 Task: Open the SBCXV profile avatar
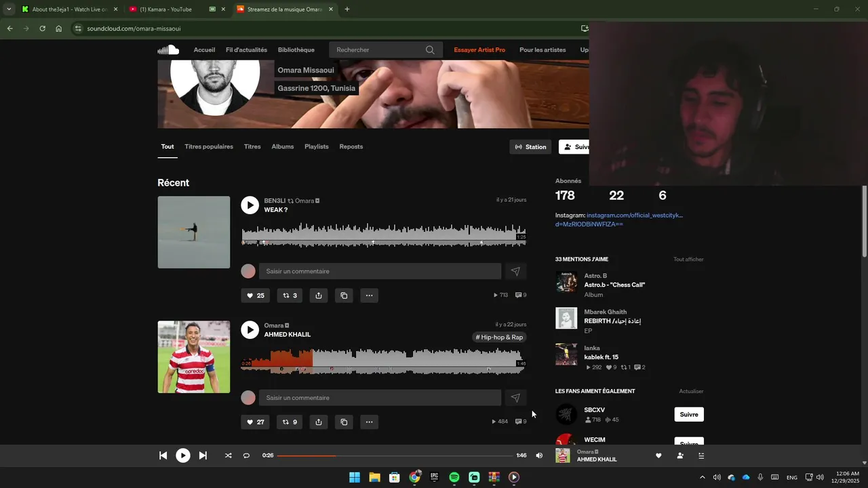(x=566, y=414)
